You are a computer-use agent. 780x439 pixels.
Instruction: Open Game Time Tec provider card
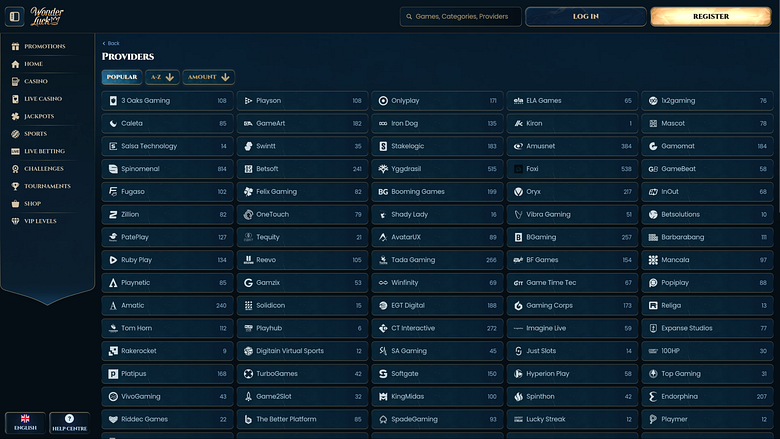573,282
